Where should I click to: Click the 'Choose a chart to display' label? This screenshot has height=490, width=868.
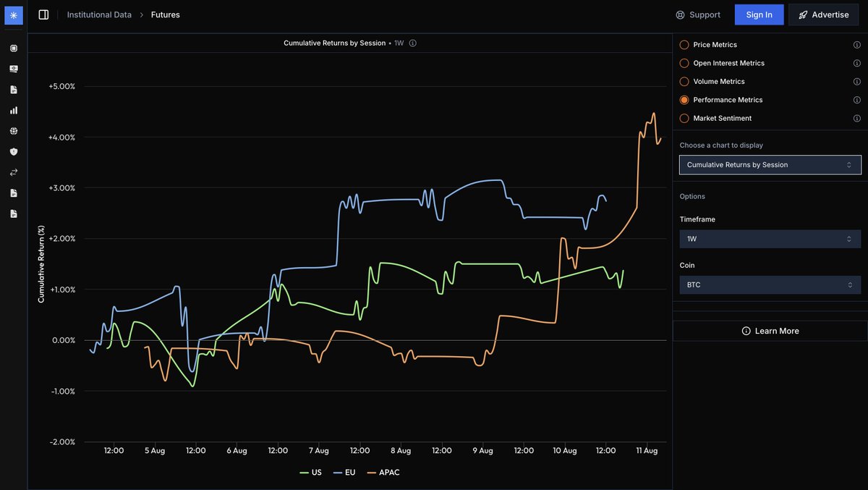tap(721, 145)
